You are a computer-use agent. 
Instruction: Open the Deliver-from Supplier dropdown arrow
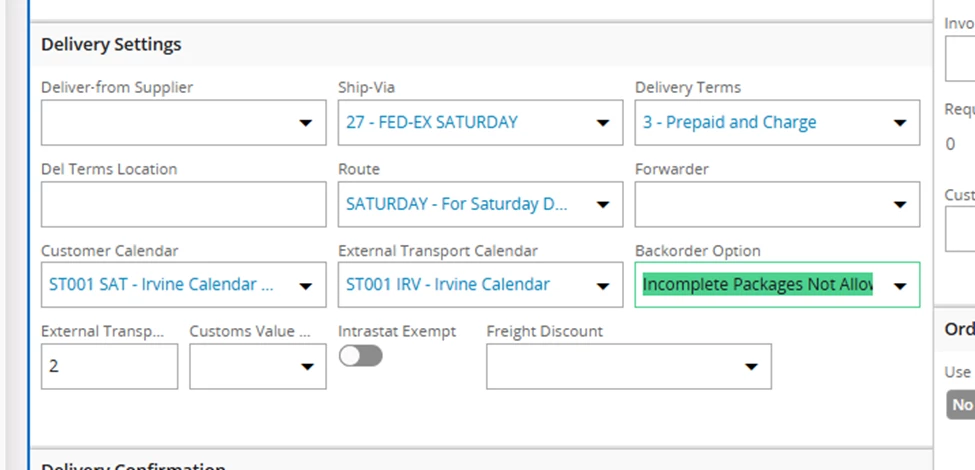pyautogui.click(x=305, y=123)
